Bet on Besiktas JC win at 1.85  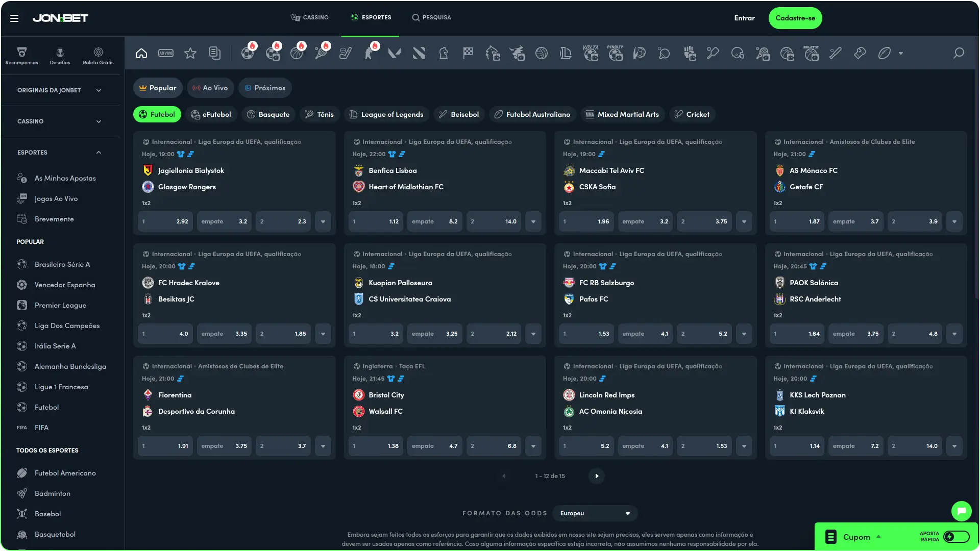tap(283, 334)
